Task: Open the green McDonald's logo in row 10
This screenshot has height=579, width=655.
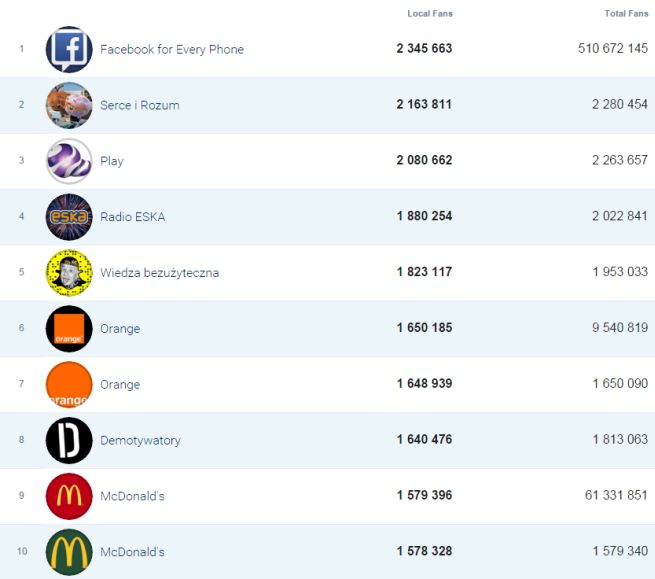Action: point(69,552)
